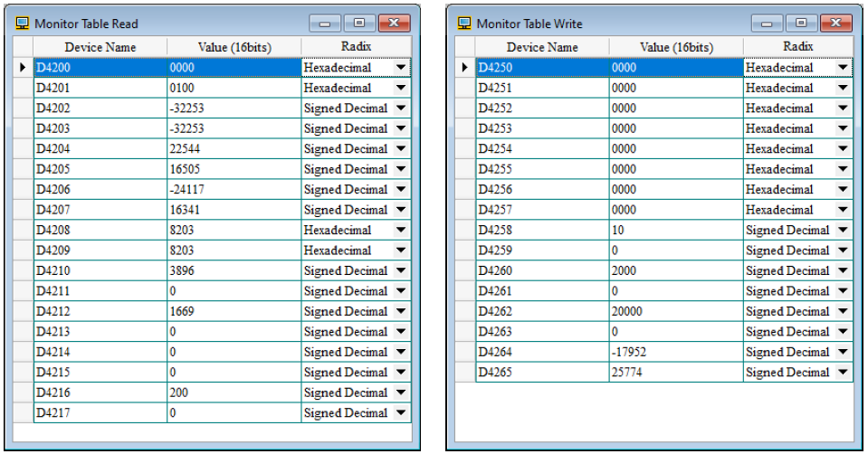Open Radix dropdown for device D4258
This screenshot has width=868, height=454.
click(x=843, y=231)
